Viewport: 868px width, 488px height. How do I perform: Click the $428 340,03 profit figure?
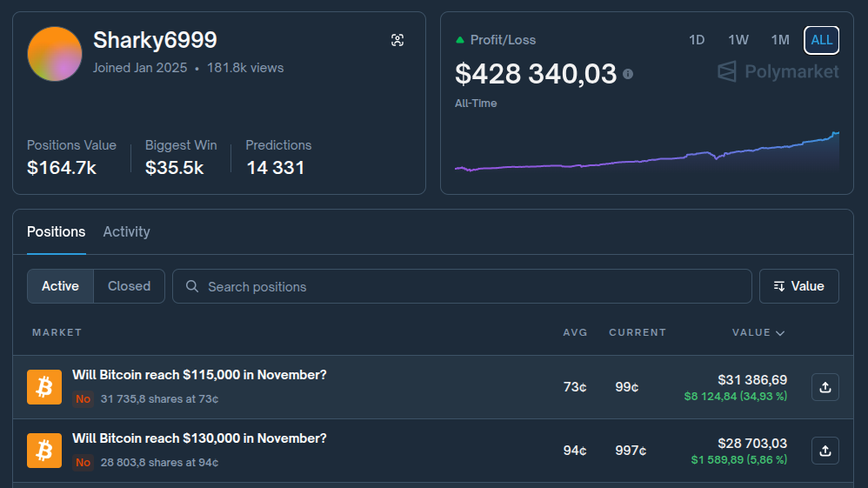coord(536,74)
